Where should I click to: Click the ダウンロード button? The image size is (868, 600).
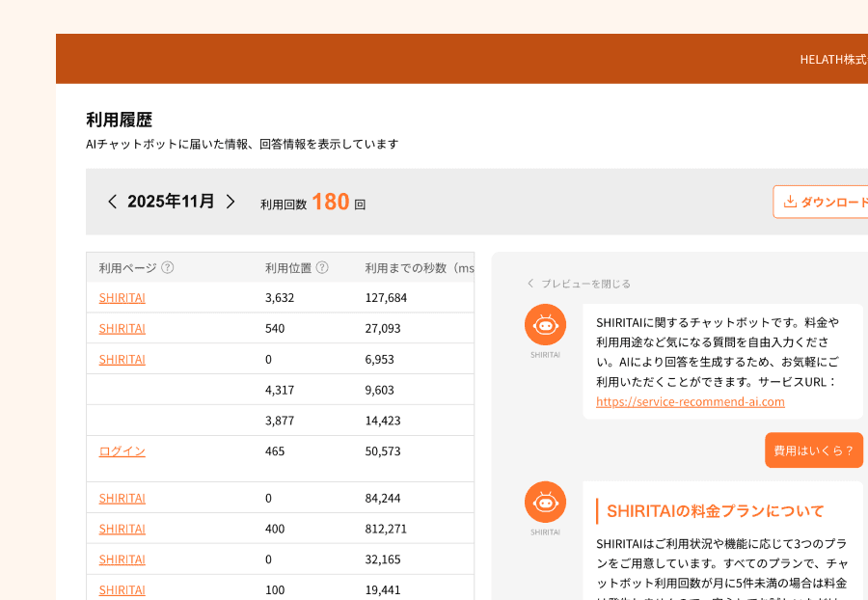(821, 202)
